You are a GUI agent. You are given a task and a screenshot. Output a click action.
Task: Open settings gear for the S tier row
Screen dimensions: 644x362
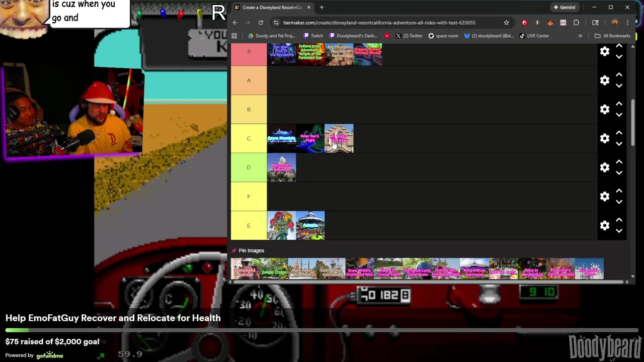604,51
